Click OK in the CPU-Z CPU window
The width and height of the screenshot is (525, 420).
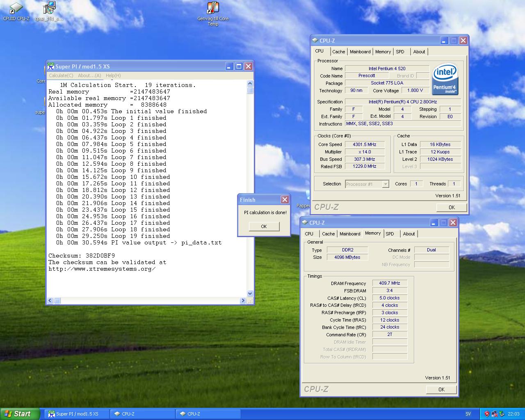452,207
